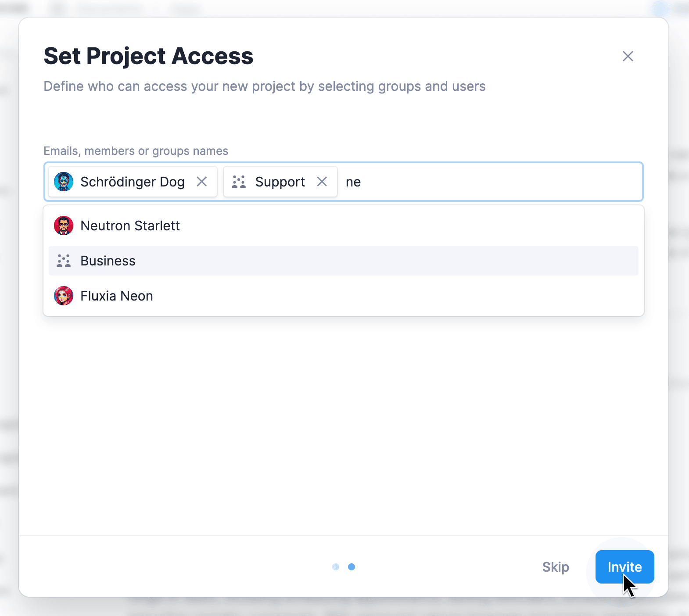Screen dimensions: 689x616
Task: Click the Skip link
Action: click(x=556, y=567)
